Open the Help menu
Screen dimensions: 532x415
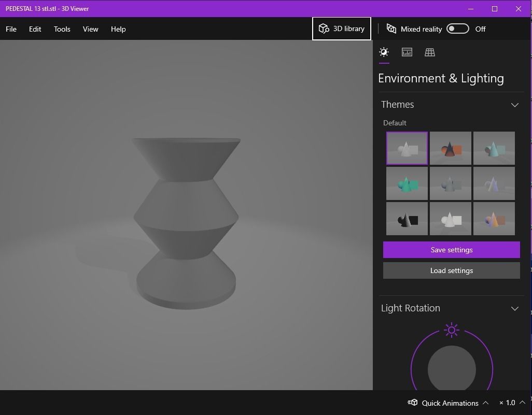click(118, 29)
